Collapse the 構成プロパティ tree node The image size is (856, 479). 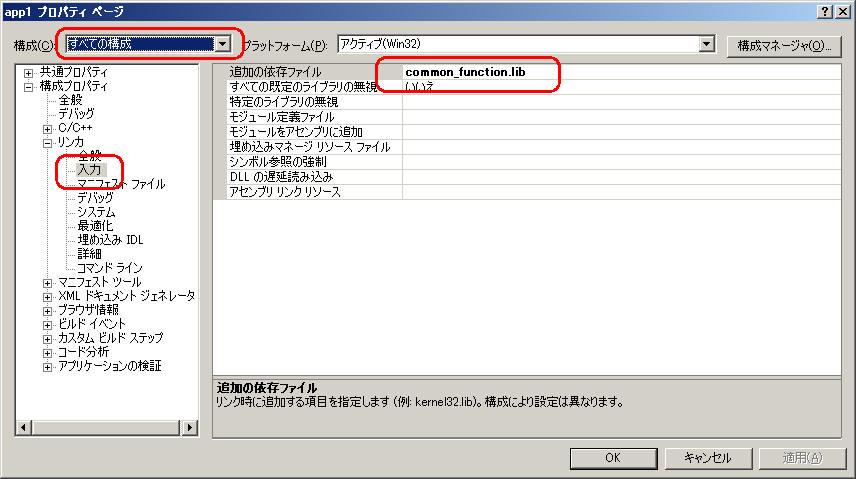(x=29, y=87)
